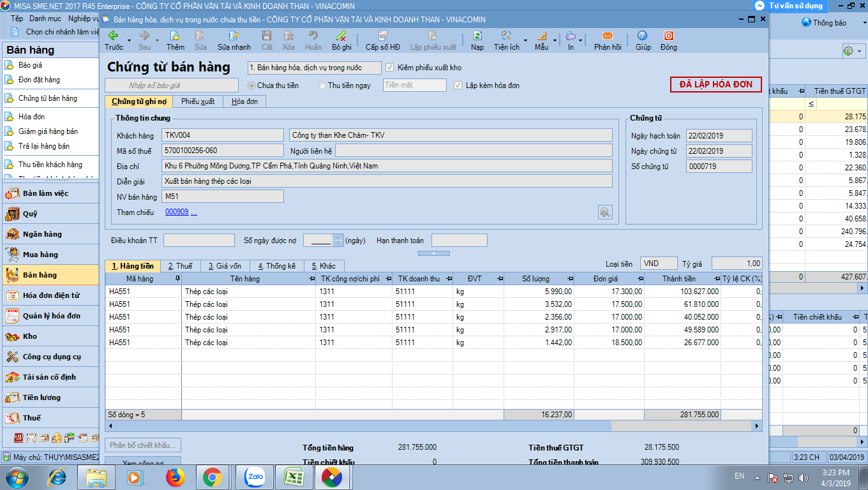Open Quỹ module in sidebar
The height and width of the screenshot is (490, 868).
point(51,214)
